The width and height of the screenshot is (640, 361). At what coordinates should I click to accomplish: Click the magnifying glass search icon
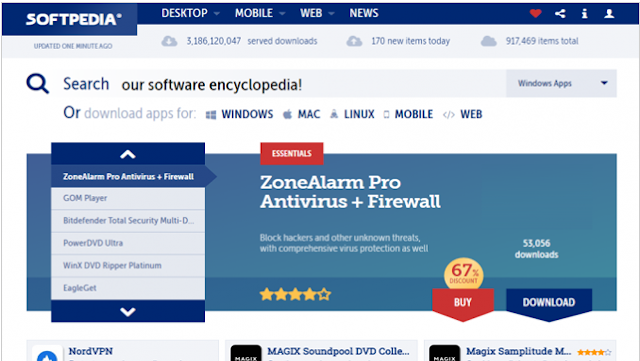(x=38, y=84)
